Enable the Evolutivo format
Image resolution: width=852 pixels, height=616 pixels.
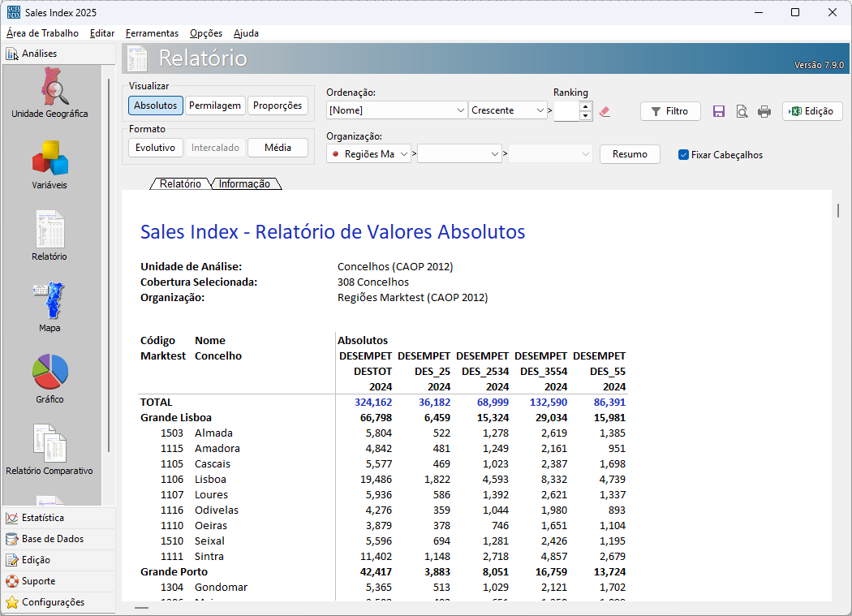[155, 148]
